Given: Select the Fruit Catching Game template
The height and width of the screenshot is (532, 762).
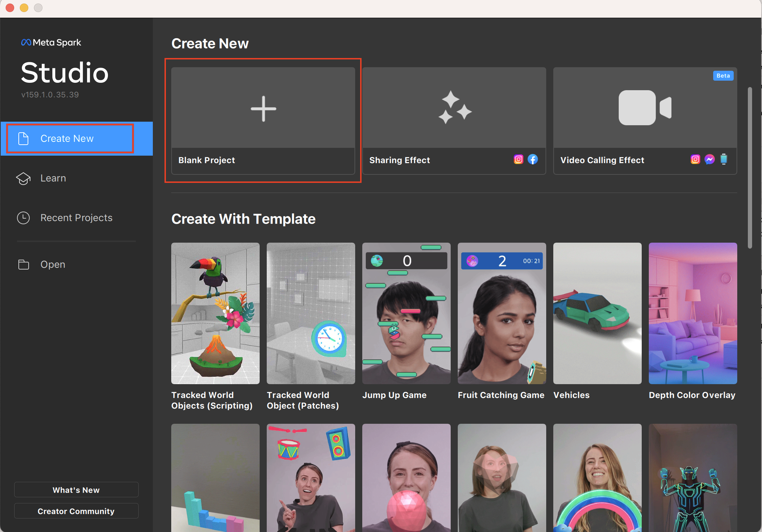Looking at the screenshot, I should 502,313.
